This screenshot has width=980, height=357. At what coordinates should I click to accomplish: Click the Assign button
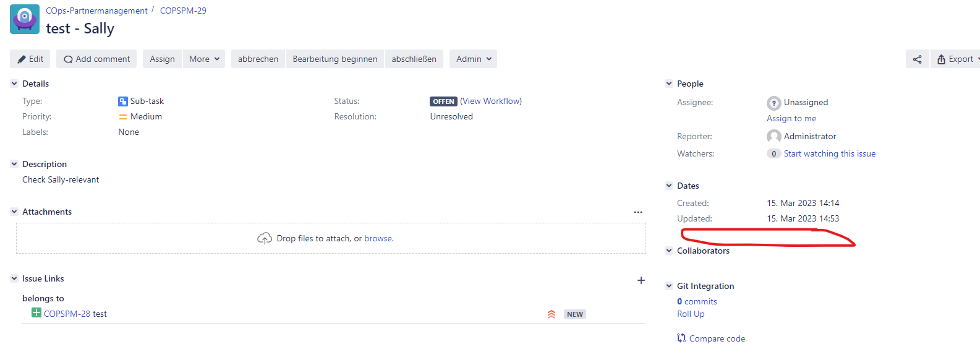click(162, 59)
